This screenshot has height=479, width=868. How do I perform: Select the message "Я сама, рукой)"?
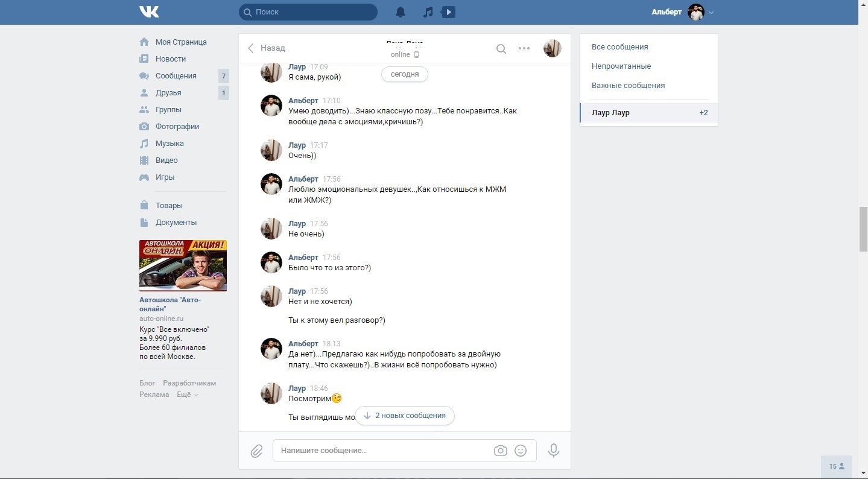pos(315,77)
